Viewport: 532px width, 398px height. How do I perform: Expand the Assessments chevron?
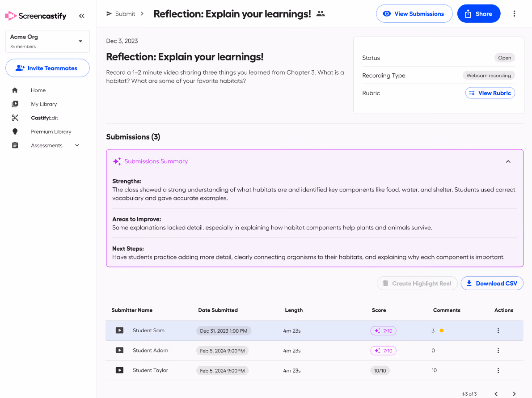tap(77, 145)
